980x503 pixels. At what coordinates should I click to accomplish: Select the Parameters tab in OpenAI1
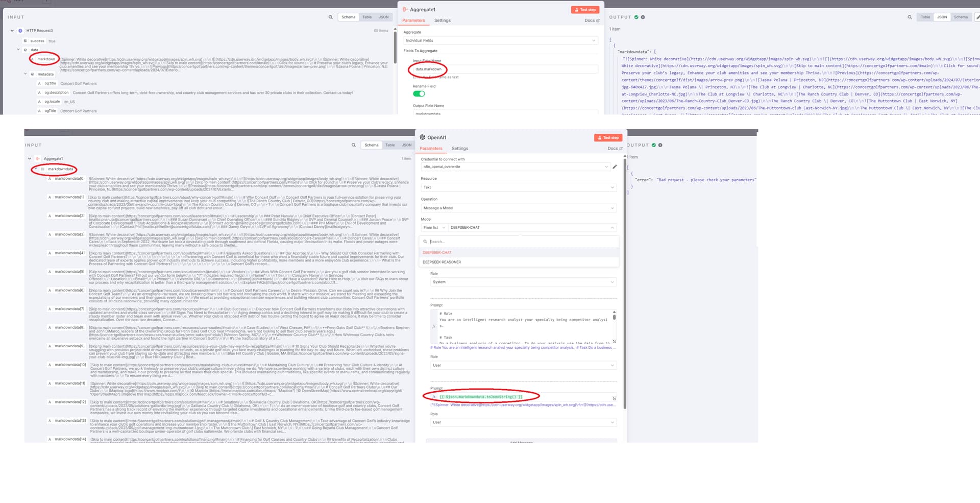[x=431, y=149]
